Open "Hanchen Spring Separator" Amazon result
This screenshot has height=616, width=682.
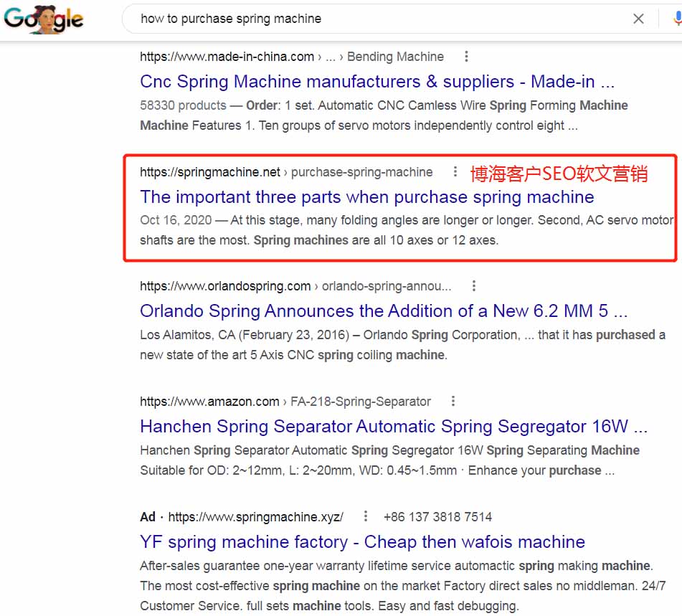[393, 427]
